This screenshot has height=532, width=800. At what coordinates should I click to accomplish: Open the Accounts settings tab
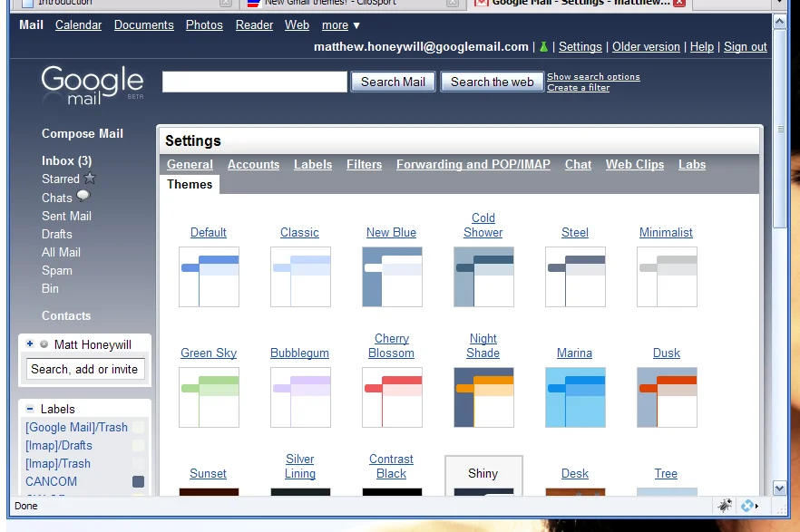point(254,165)
